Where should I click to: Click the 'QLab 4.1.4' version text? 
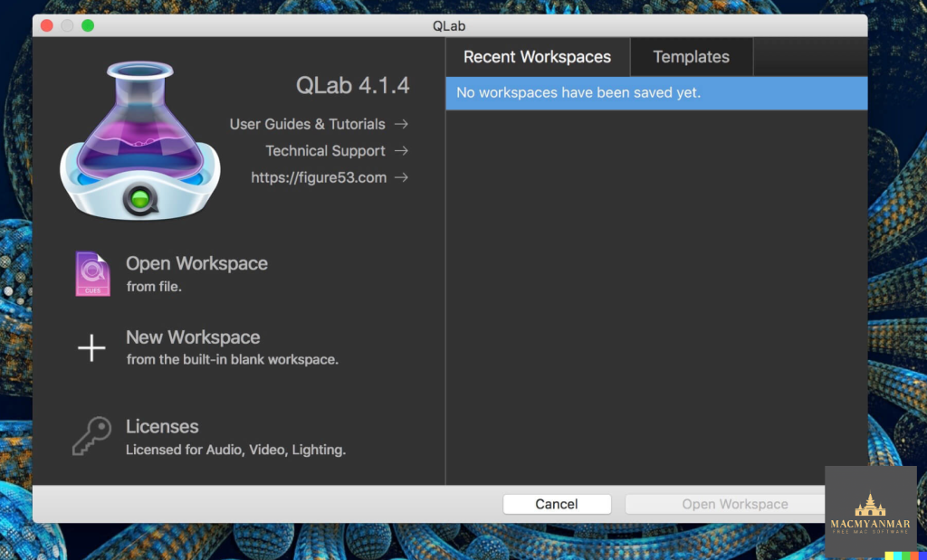(352, 86)
